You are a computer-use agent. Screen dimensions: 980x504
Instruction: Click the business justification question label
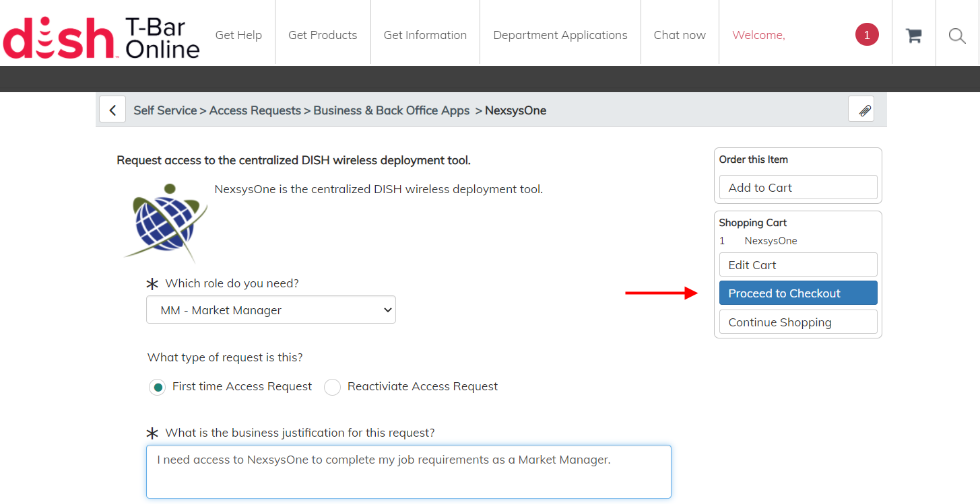300,433
